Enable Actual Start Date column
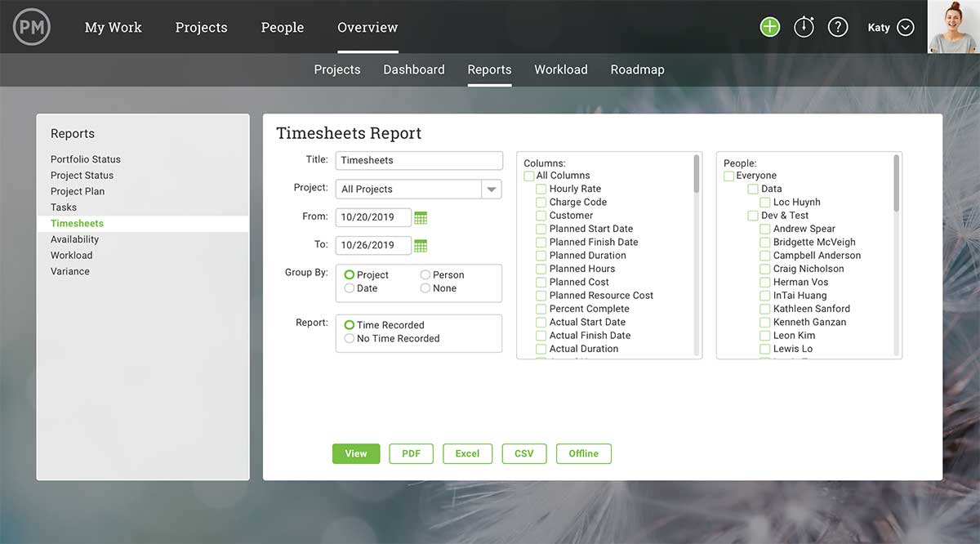Screen dimensions: 980x544 541,323
